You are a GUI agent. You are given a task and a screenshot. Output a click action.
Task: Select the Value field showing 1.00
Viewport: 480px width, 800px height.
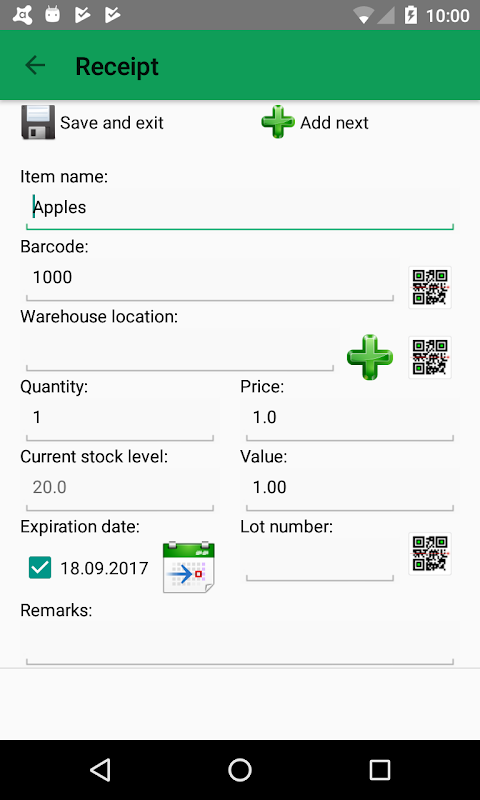pyautogui.click(x=350, y=488)
